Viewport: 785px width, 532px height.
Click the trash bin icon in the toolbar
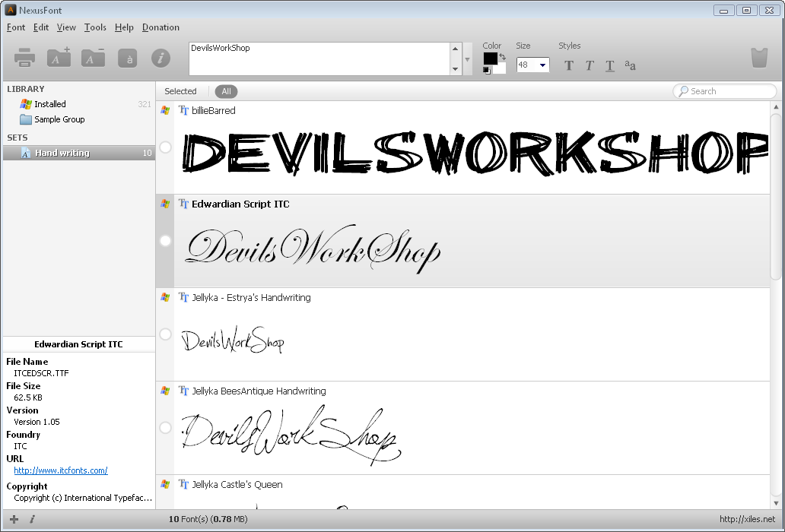click(759, 58)
